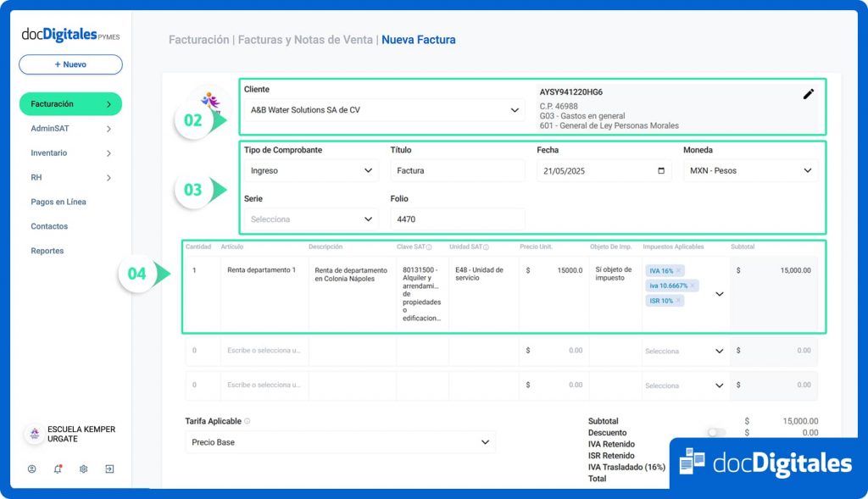Open the user profile icon in sidebar

click(x=32, y=469)
